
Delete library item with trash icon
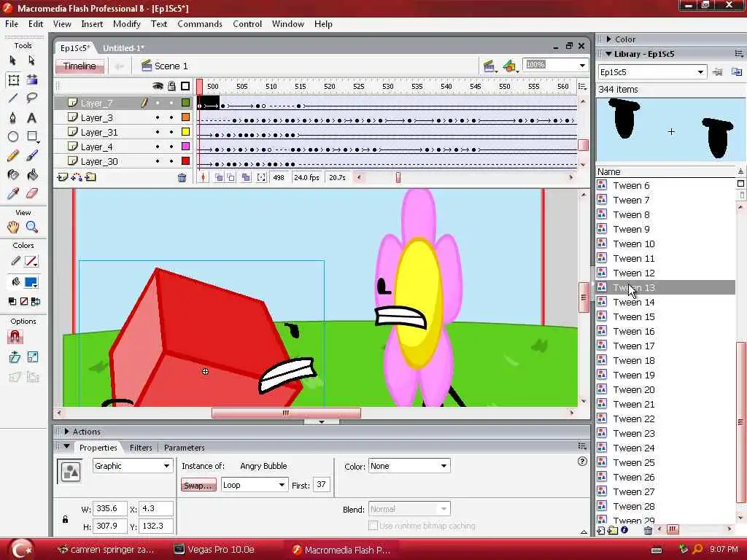pos(648,530)
